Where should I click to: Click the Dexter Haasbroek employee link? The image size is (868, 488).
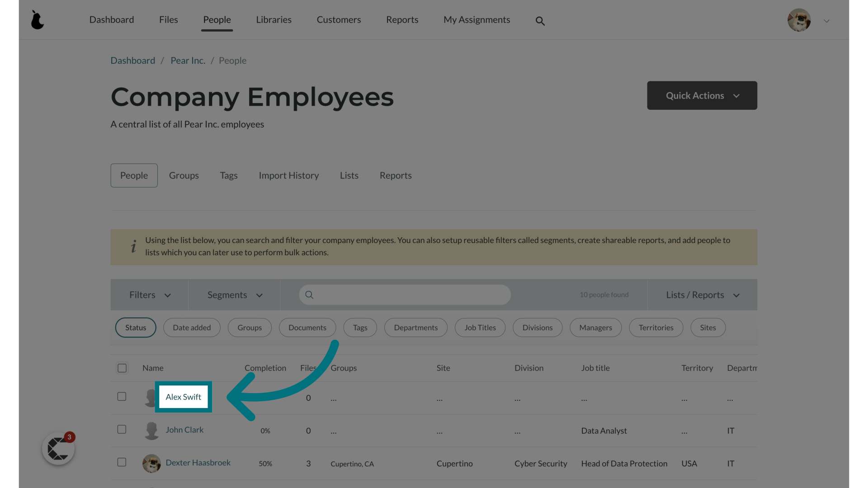(x=198, y=462)
